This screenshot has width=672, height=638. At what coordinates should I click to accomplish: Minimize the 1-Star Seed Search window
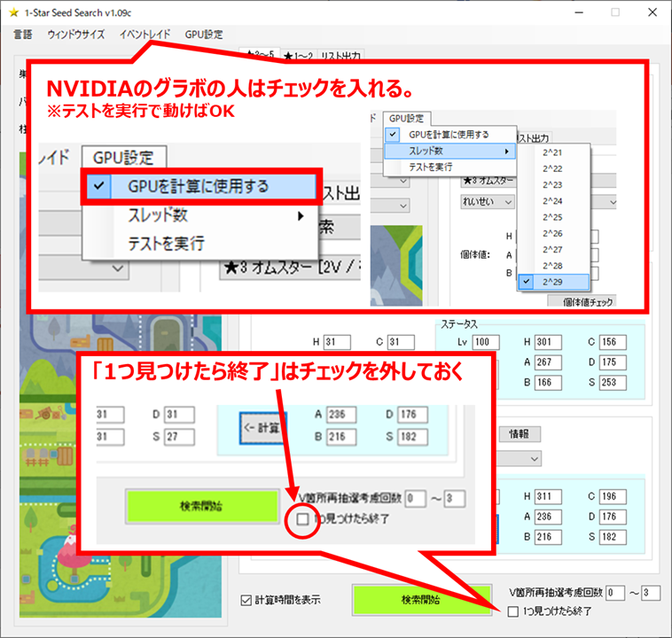(x=579, y=13)
